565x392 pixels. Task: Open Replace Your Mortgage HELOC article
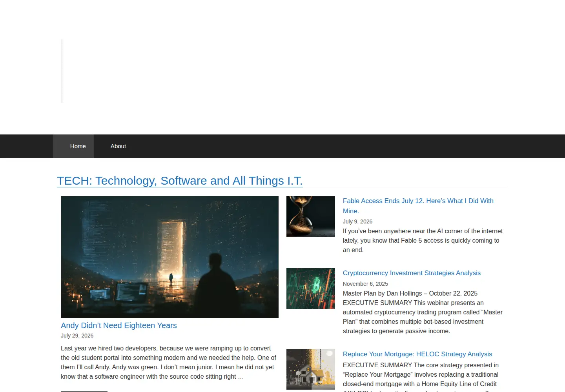(417, 354)
